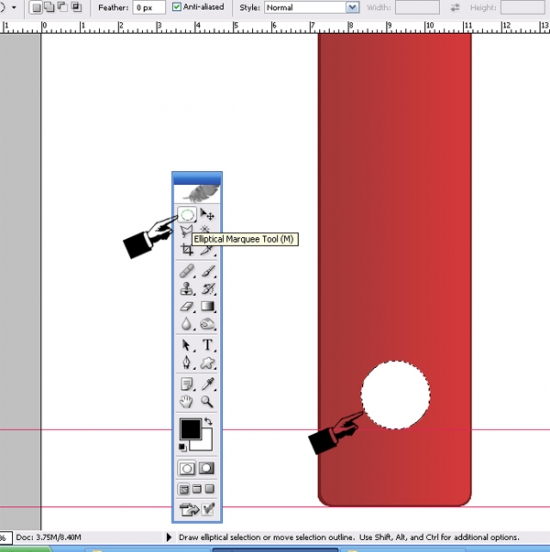Select the Horizontal Type tool
Screen dimensions: 550x552
[x=208, y=345]
